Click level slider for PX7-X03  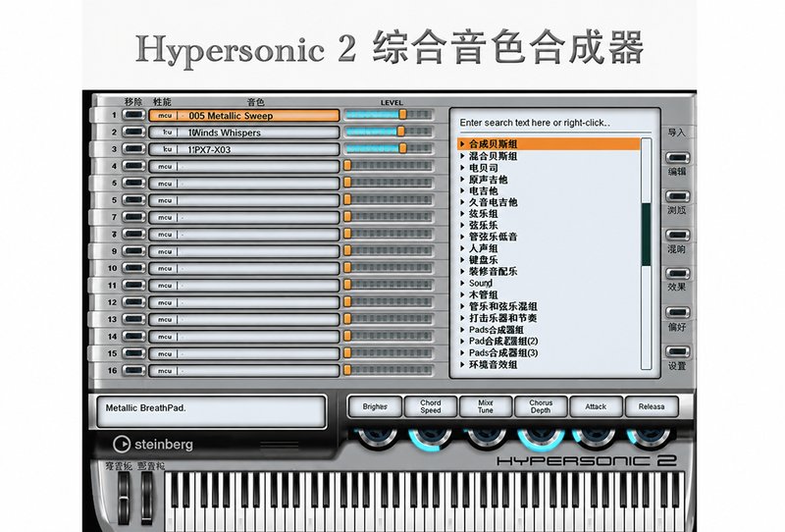tap(389, 149)
